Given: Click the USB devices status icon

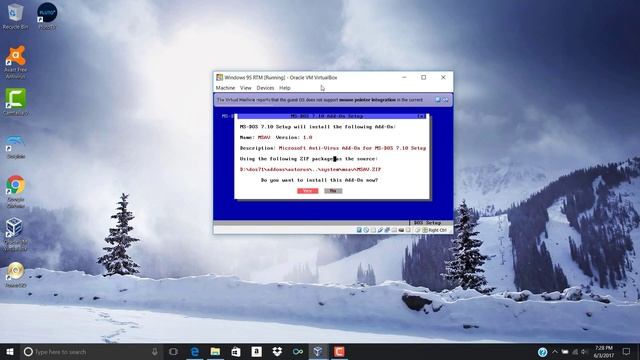Looking at the screenshot, I should coord(387,230).
